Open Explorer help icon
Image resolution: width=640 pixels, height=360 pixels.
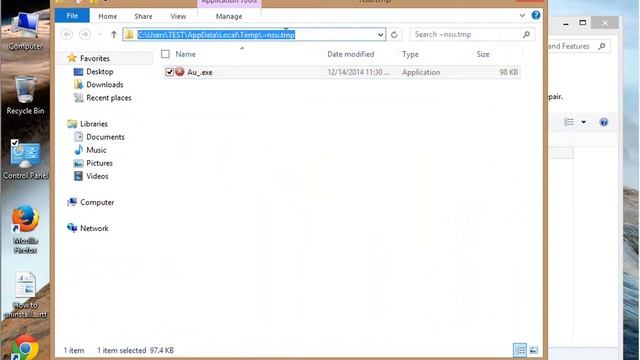(x=536, y=16)
